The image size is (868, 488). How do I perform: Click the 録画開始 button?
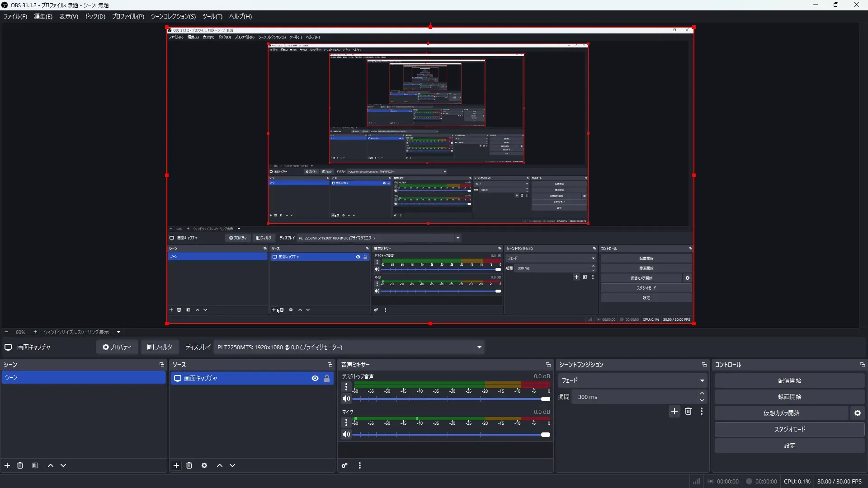click(789, 397)
